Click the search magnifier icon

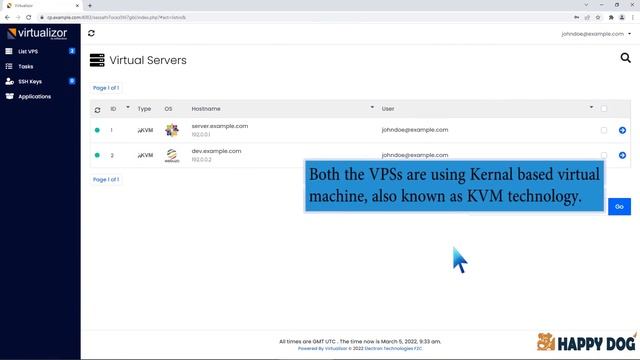click(x=625, y=58)
